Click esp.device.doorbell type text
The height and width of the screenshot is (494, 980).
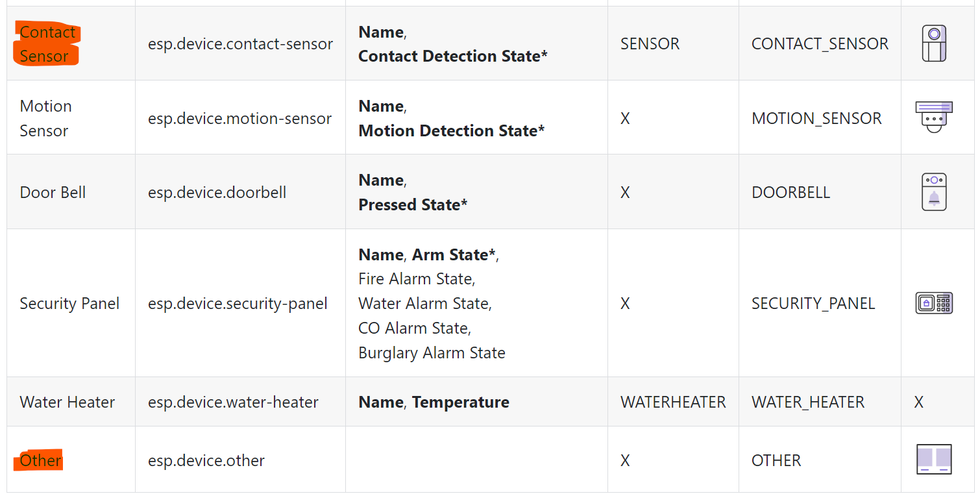pyautogui.click(x=217, y=192)
